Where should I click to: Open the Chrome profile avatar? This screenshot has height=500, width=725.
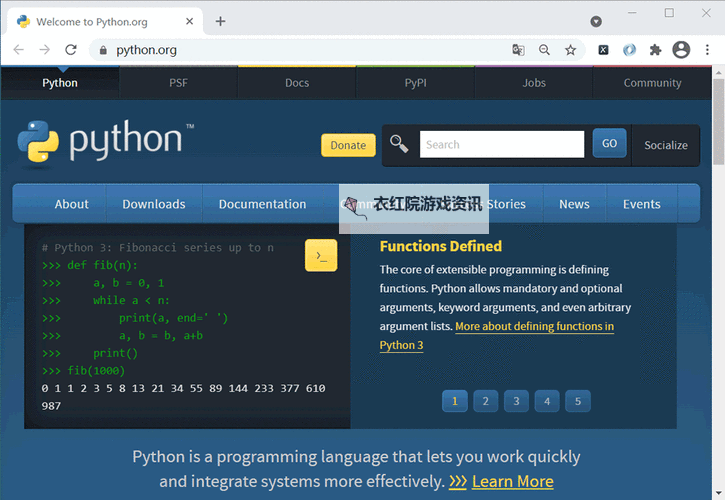[x=681, y=49]
